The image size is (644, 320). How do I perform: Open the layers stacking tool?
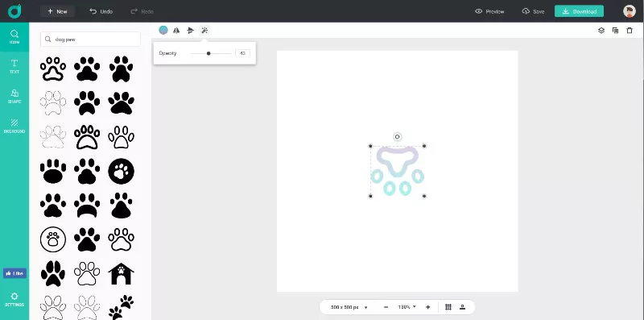coord(601,31)
